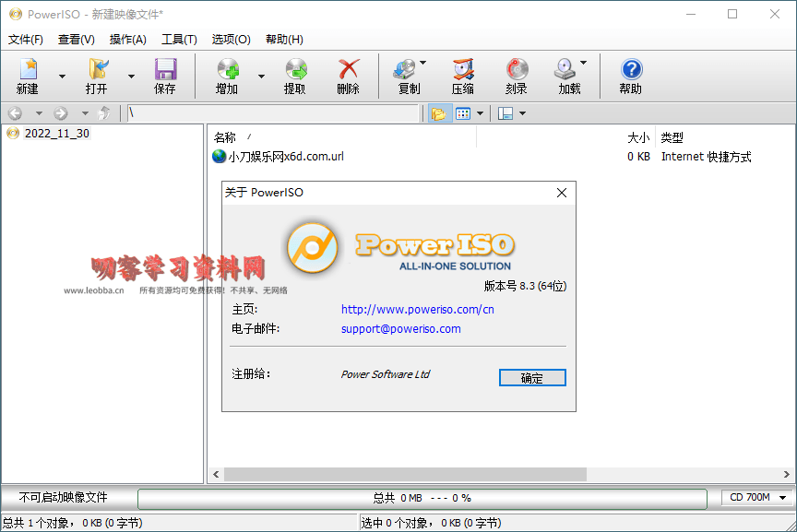Expand the dropdown arrow next to 增加
Viewport: 797px width, 532px height.
[x=261, y=77]
